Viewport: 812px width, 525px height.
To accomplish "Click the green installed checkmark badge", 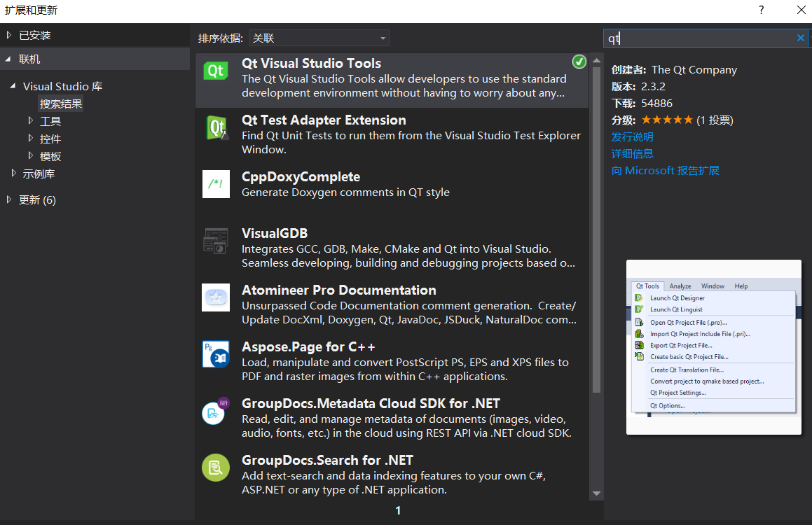I will [579, 62].
